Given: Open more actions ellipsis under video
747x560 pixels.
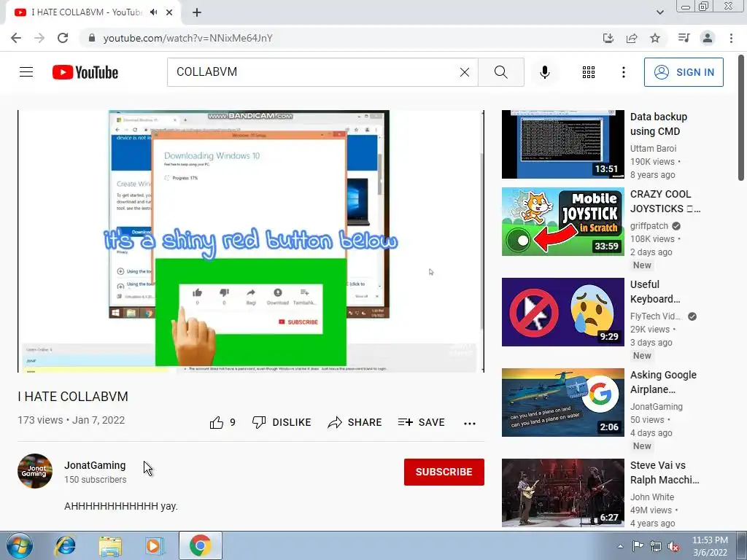Looking at the screenshot, I should 470,424.
